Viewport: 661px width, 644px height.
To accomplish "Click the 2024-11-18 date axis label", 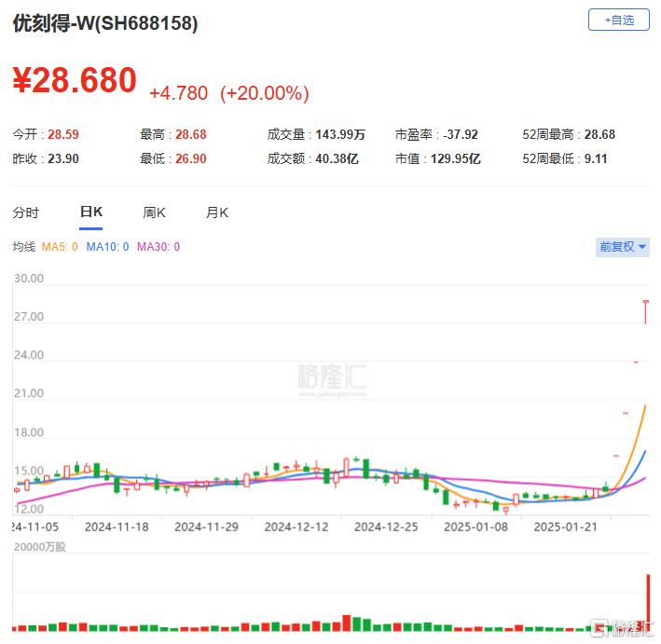I will 117,527.
